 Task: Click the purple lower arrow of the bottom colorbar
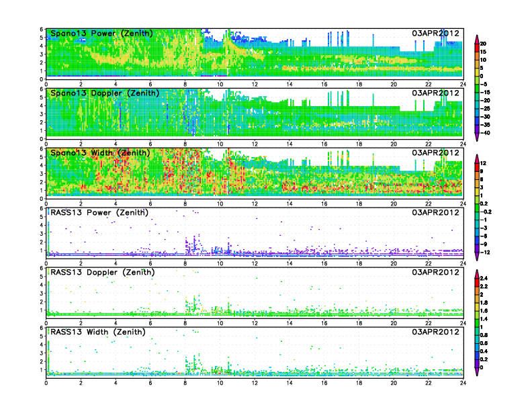coord(477,372)
